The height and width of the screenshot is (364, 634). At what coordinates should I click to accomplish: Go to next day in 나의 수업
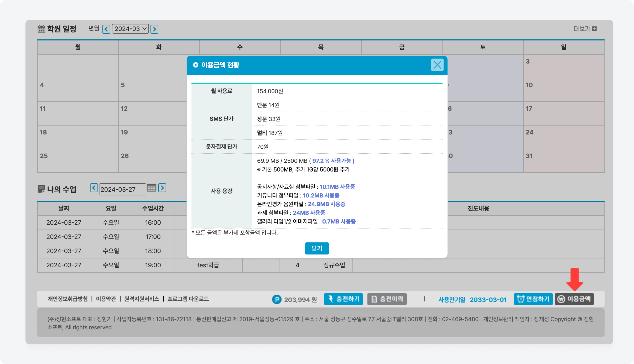(x=162, y=188)
